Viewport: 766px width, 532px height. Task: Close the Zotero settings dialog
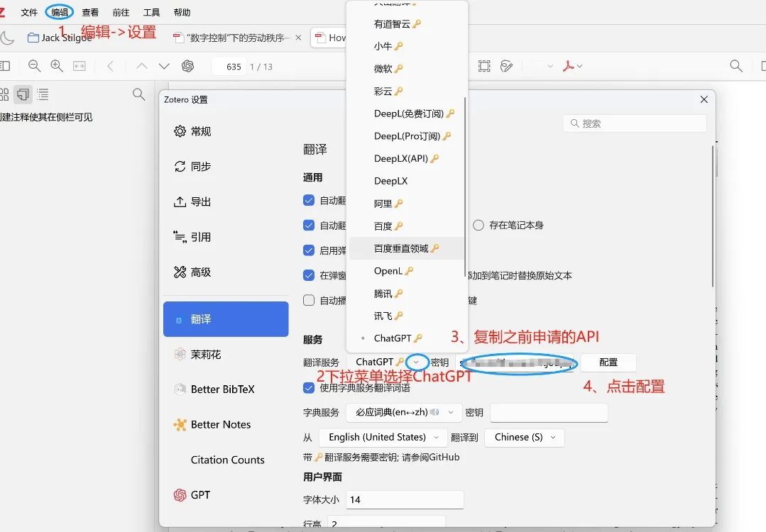coord(704,99)
